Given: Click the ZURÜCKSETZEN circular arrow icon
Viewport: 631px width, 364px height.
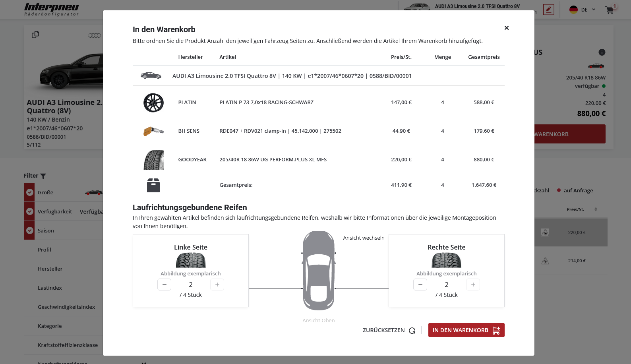Looking at the screenshot, I should (x=412, y=331).
